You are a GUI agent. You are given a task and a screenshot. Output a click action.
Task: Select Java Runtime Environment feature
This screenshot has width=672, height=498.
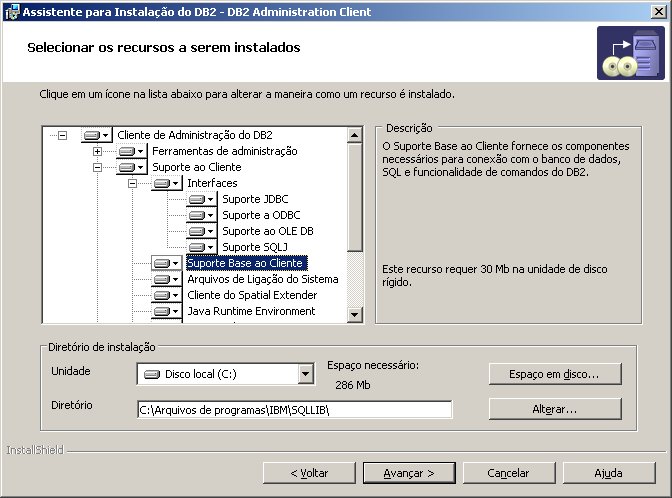click(251, 311)
